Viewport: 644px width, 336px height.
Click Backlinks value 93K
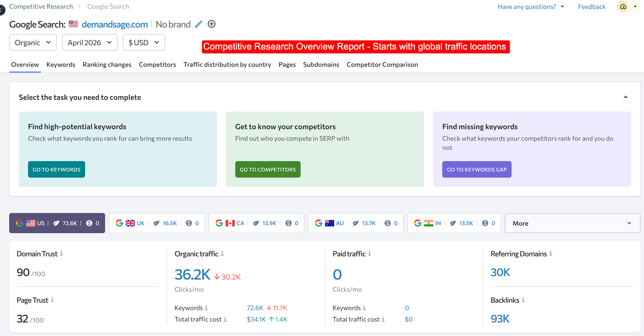coord(500,319)
